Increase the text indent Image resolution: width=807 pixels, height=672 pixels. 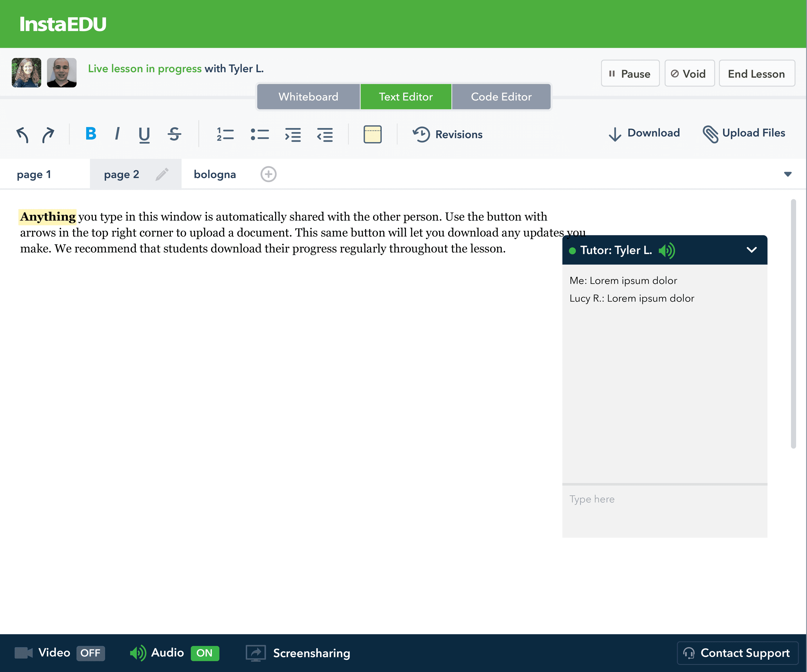[293, 134]
